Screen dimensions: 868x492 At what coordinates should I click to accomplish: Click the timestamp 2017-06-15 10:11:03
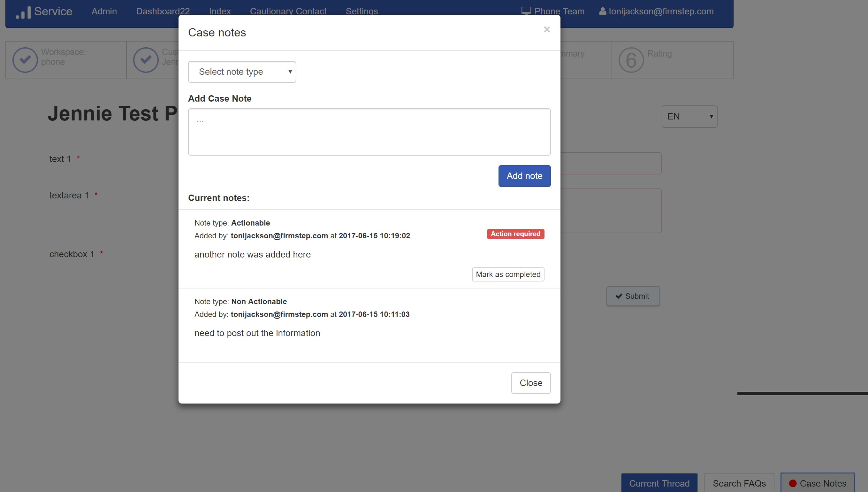[374, 314]
